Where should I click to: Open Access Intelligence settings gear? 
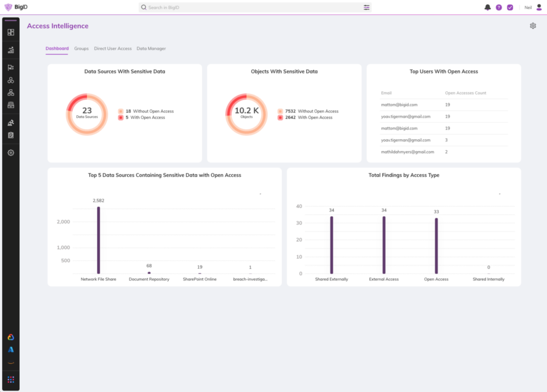click(x=533, y=26)
